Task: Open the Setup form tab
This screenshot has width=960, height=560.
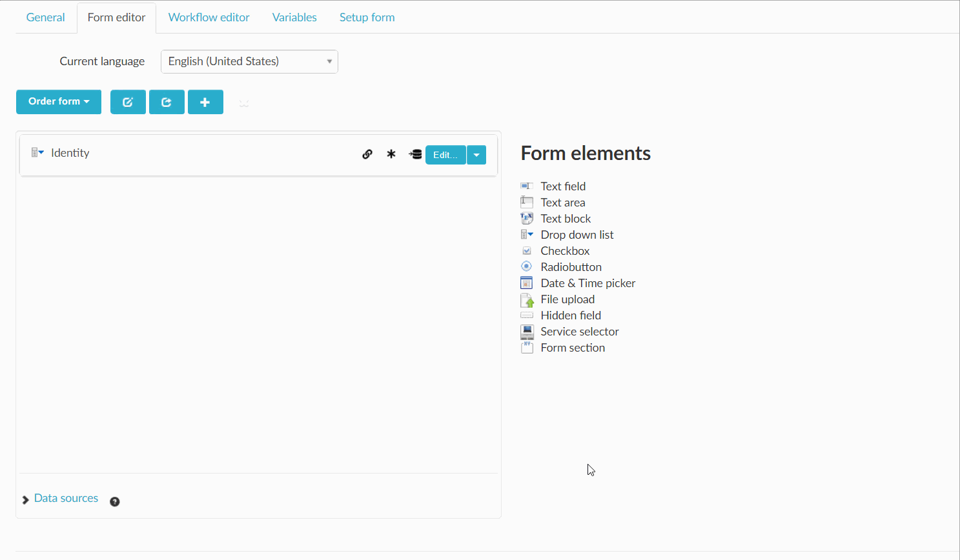Action: click(367, 17)
